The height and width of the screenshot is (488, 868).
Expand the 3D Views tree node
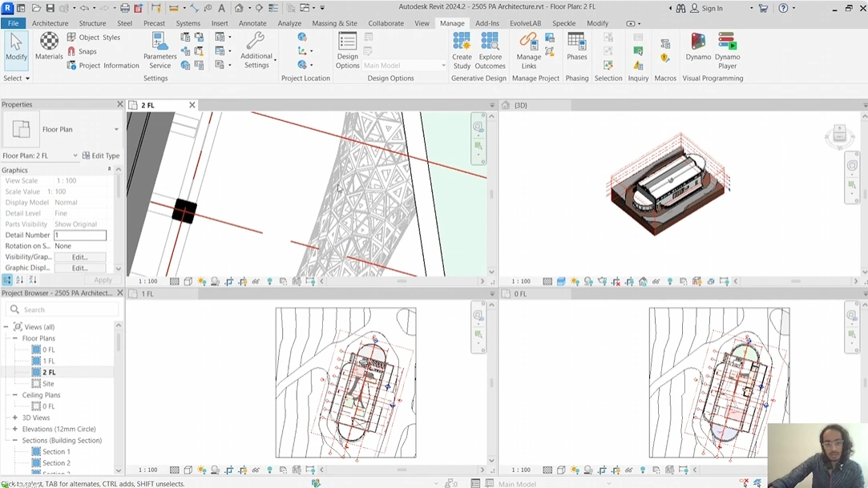coord(14,417)
